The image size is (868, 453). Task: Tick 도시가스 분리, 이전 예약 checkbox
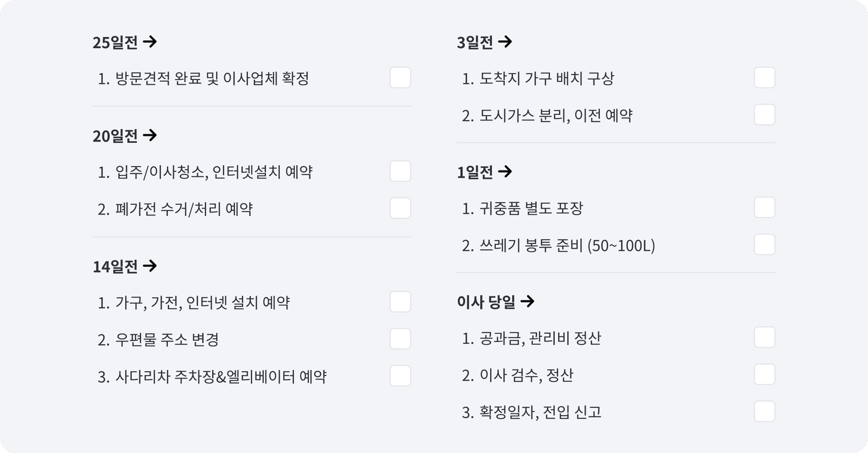click(x=765, y=115)
